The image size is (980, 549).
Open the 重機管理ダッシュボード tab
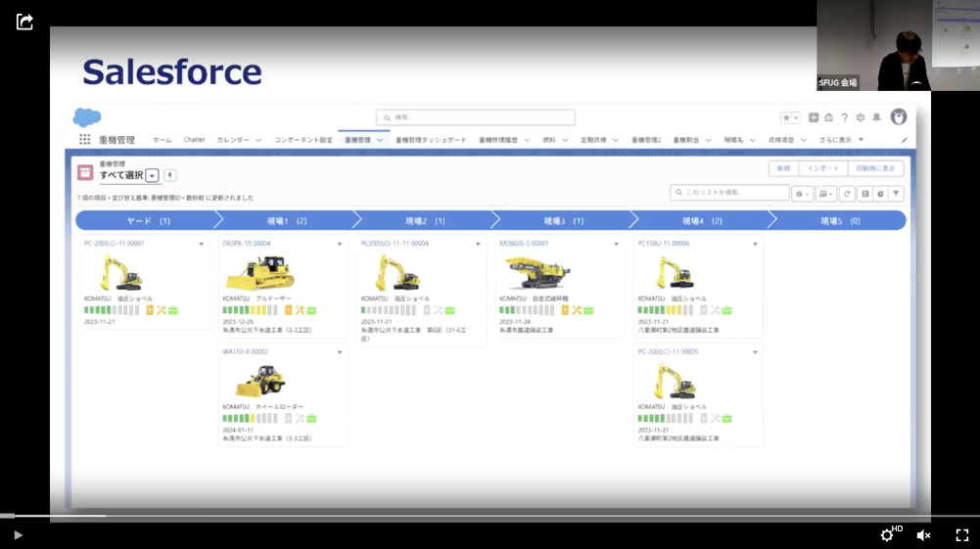click(x=431, y=140)
